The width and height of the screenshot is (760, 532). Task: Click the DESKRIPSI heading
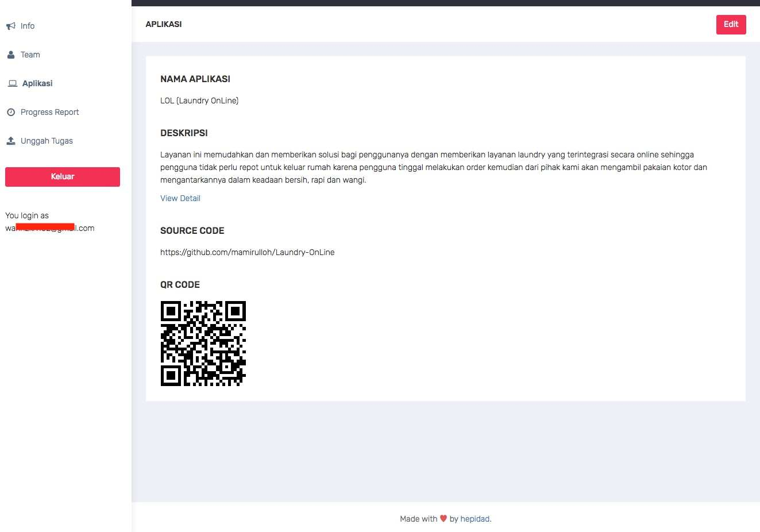click(184, 133)
